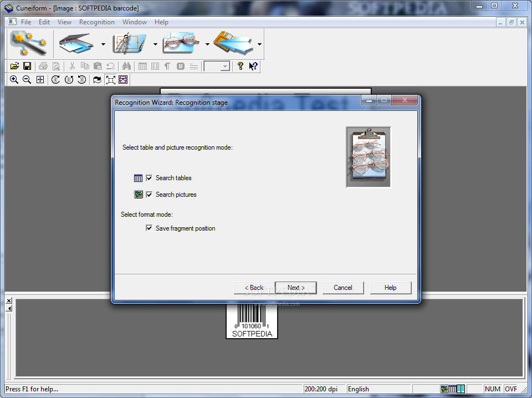Open the Recognition menu
Screen dimensions: 532x398
pos(96,22)
